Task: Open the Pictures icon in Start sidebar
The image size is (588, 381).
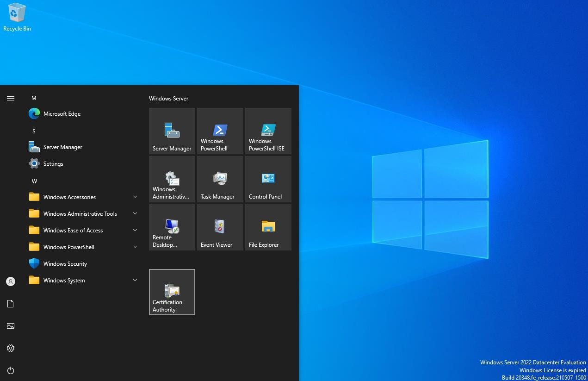Action: (x=11, y=326)
